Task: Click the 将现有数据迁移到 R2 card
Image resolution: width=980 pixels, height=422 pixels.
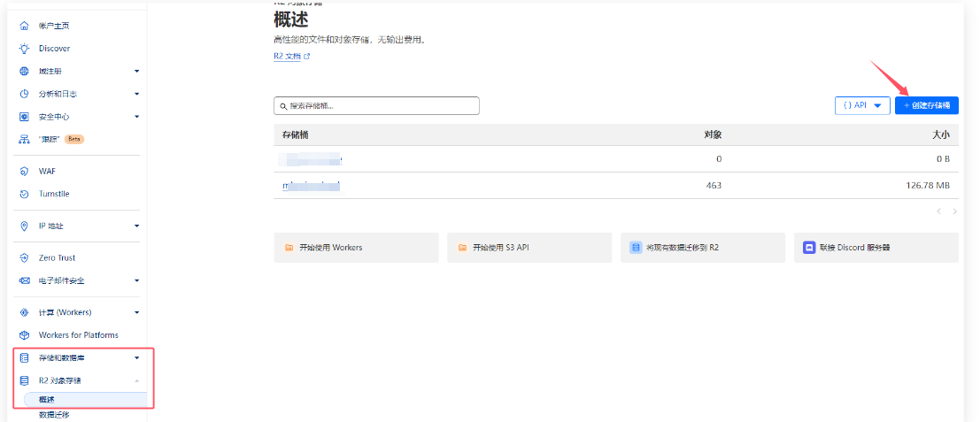Action: (703, 247)
